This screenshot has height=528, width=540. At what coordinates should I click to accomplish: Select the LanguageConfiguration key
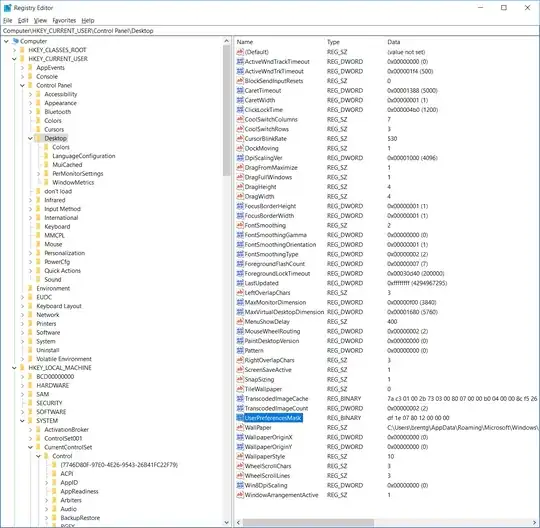click(x=84, y=156)
